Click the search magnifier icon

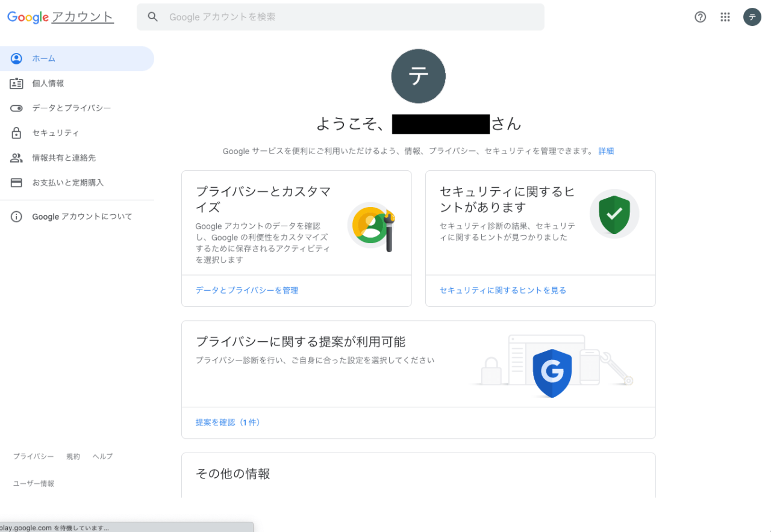(x=153, y=17)
